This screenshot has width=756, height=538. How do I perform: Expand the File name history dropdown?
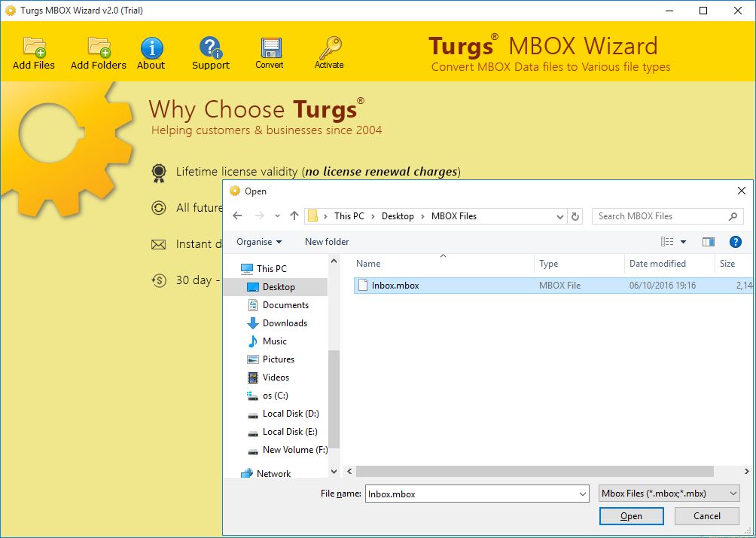tap(582, 494)
